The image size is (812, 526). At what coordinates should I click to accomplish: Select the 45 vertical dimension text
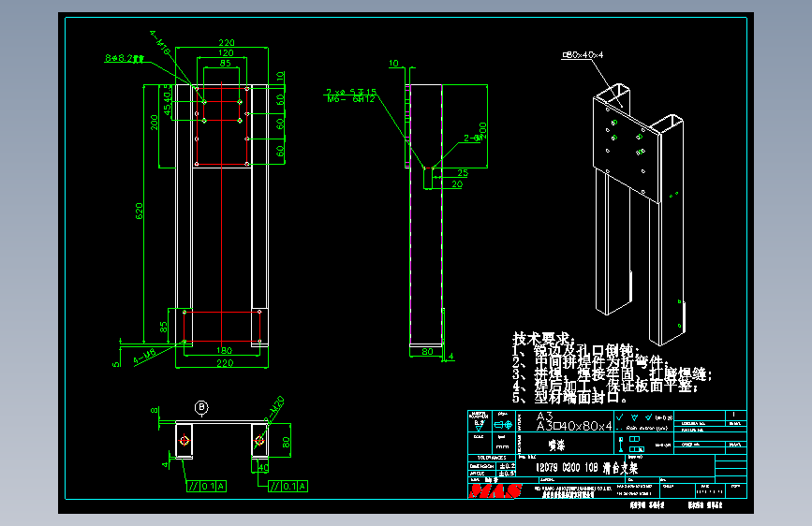point(167,110)
